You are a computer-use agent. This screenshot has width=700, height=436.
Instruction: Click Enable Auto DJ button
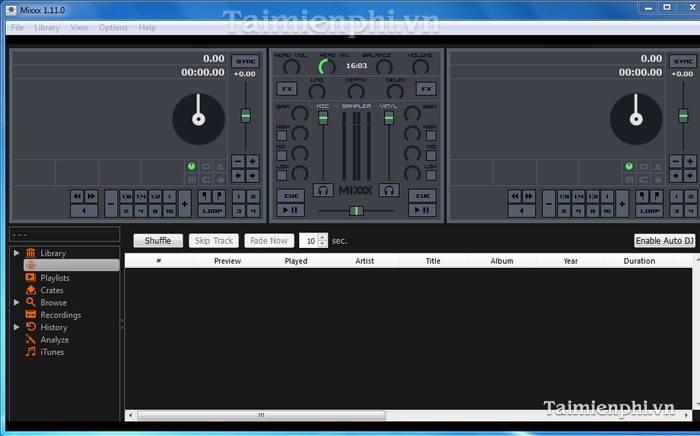click(x=665, y=241)
